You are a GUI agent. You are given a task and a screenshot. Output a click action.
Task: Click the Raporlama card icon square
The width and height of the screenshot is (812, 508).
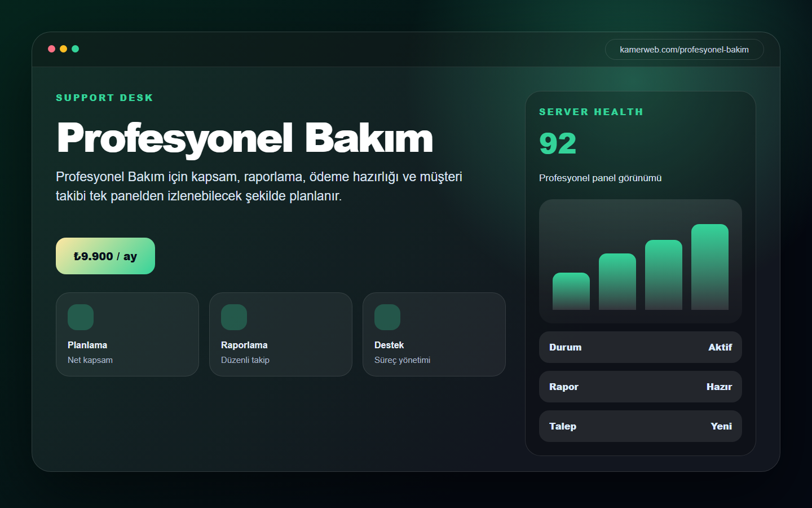pyautogui.click(x=234, y=317)
